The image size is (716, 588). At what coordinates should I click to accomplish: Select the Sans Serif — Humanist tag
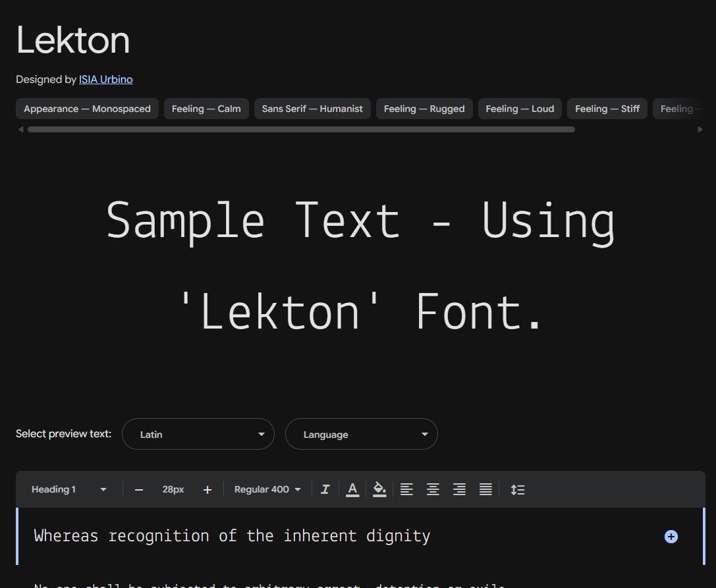point(312,109)
